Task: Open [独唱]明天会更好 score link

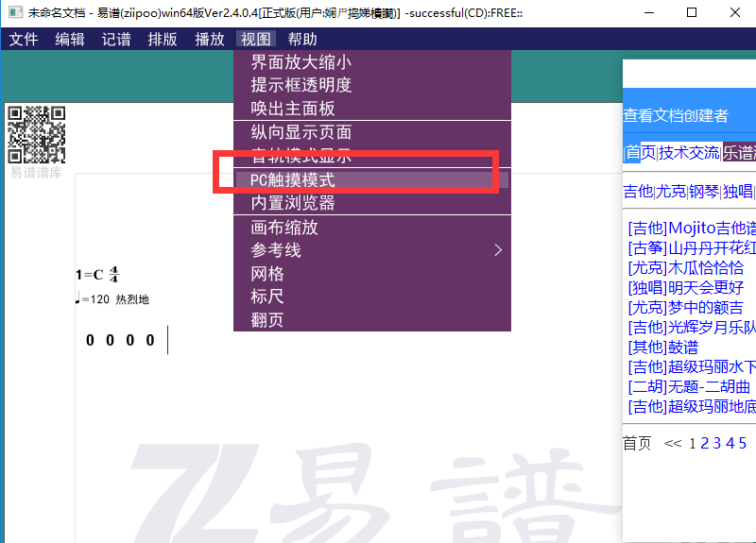Action: (686, 288)
